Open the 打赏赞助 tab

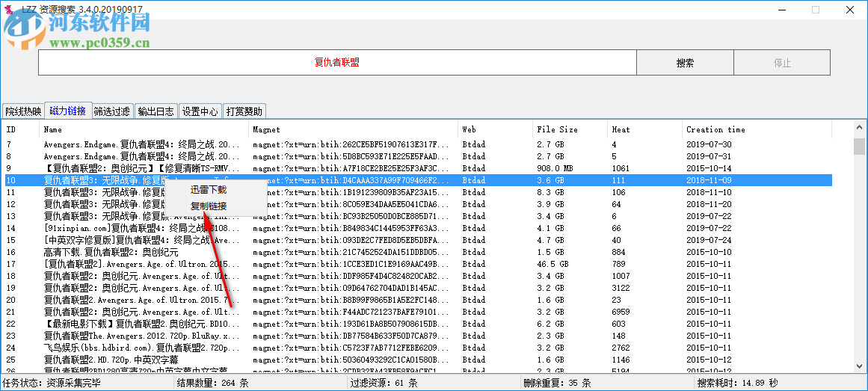coord(244,111)
